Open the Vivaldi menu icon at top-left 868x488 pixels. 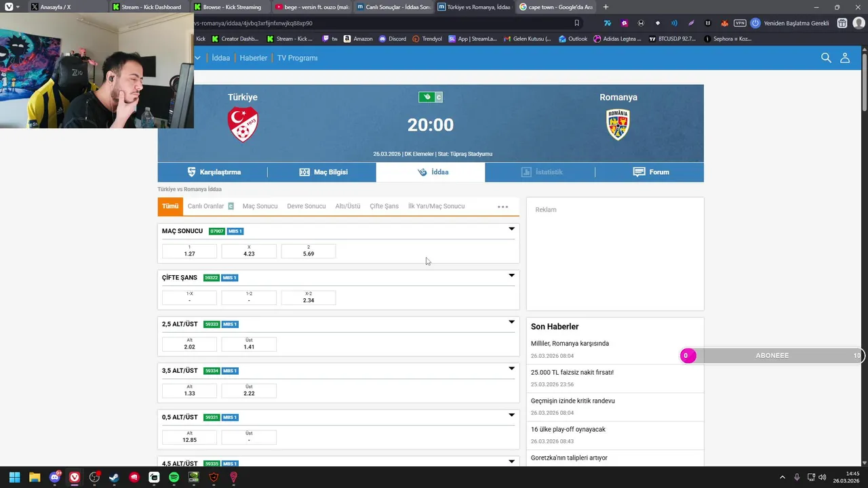(9, 7)
